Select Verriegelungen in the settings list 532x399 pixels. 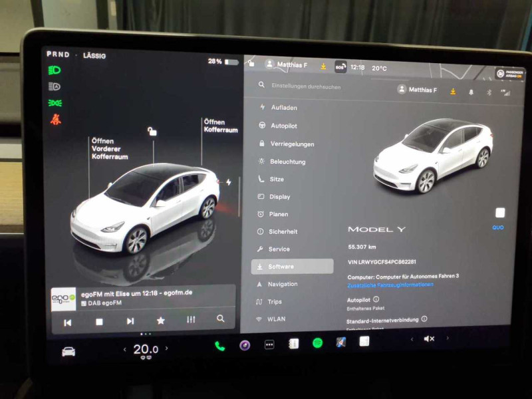292,144
